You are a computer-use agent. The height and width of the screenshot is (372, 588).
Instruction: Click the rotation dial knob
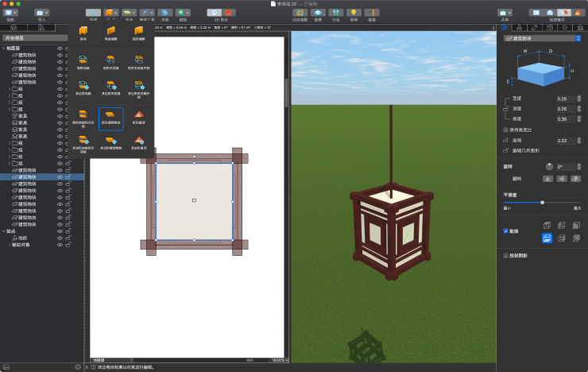click(549, 166)
